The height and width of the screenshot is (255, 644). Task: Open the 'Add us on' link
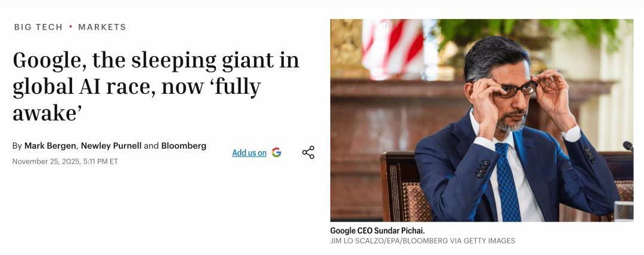tap(249, 153)
